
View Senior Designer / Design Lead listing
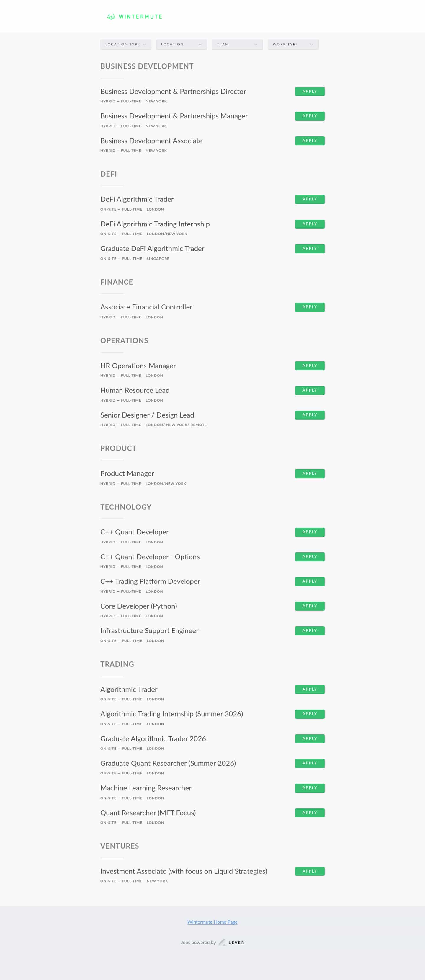pyautogui.click(x=147, y=415)
